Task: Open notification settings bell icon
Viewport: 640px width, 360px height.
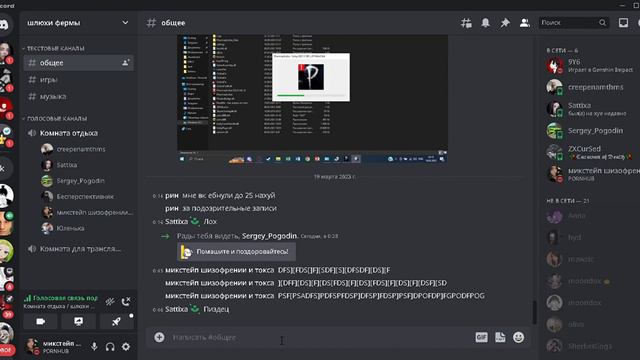Action: (x=485, y=23)
